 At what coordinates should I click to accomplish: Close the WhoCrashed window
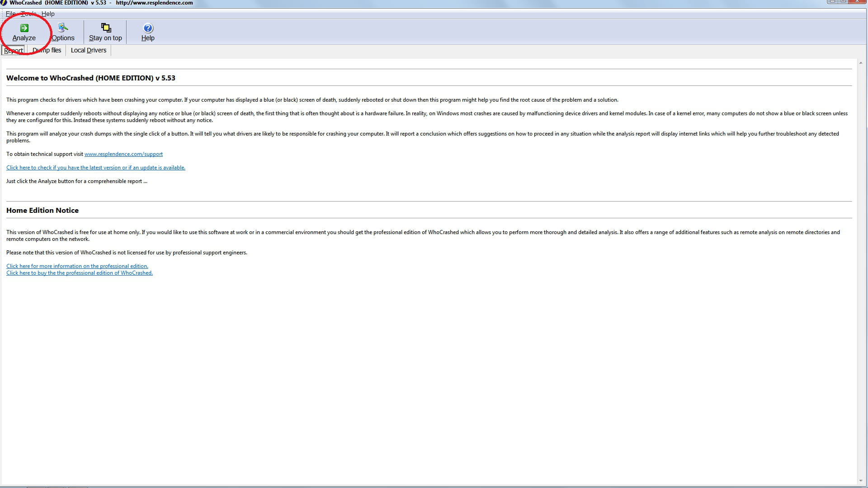coord(858,1)
